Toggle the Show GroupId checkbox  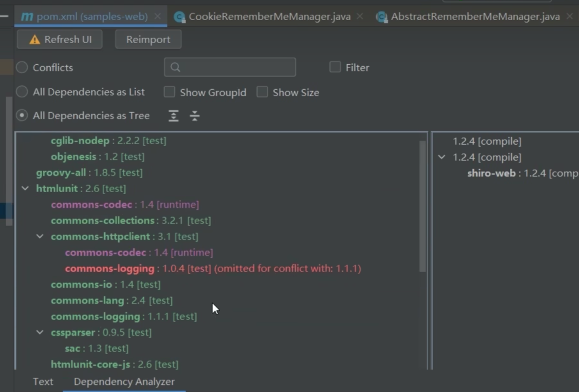tap(169, 92)
